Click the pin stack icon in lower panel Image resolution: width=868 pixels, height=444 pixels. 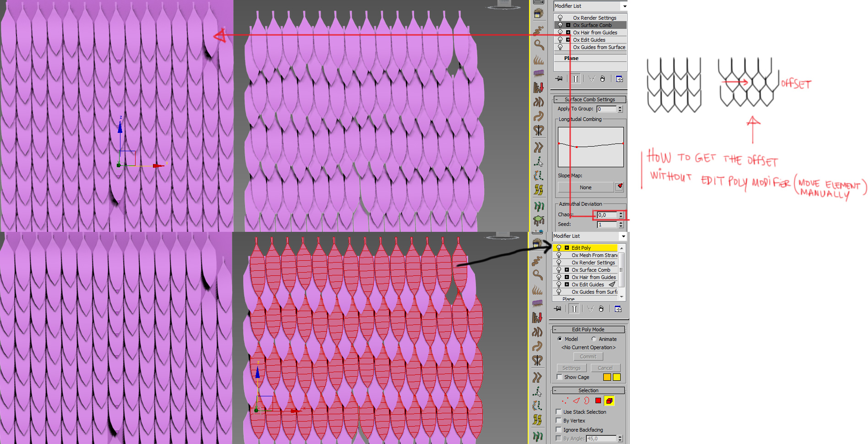557,309
